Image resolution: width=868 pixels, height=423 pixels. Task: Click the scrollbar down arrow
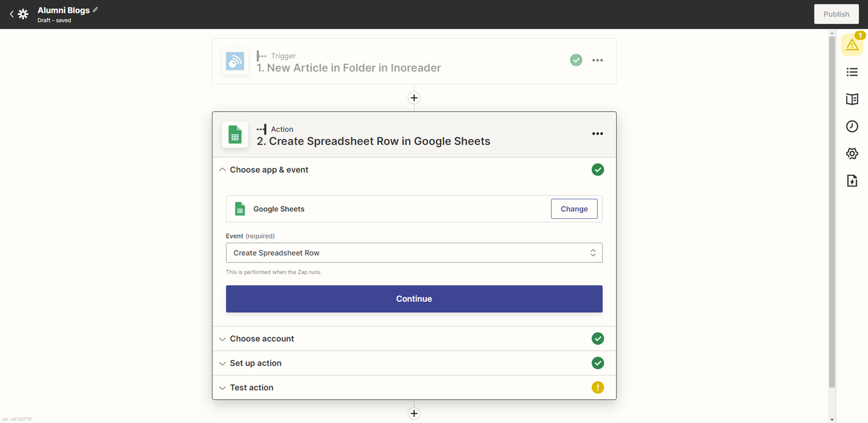coord(832,420)
